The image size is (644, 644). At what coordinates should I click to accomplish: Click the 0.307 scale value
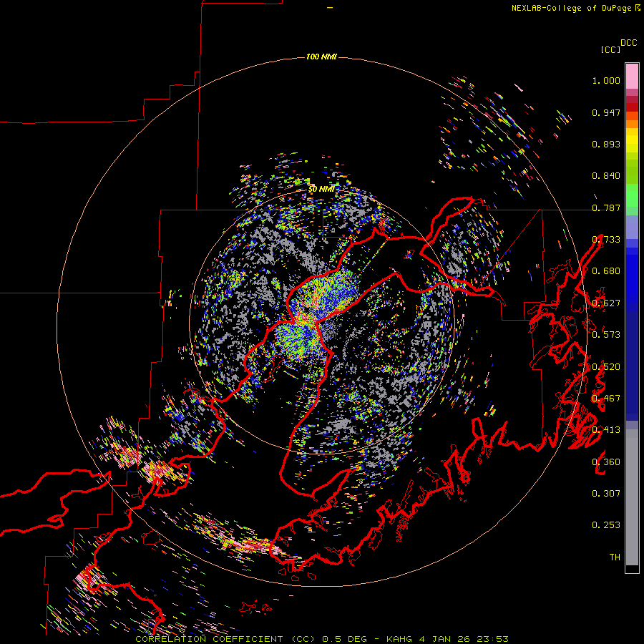pos(606,494)
